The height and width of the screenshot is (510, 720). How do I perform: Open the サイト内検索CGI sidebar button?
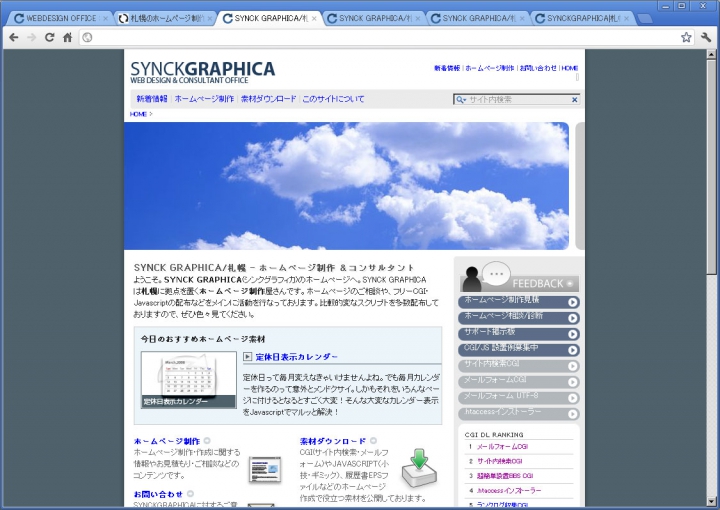pos(518,365)
